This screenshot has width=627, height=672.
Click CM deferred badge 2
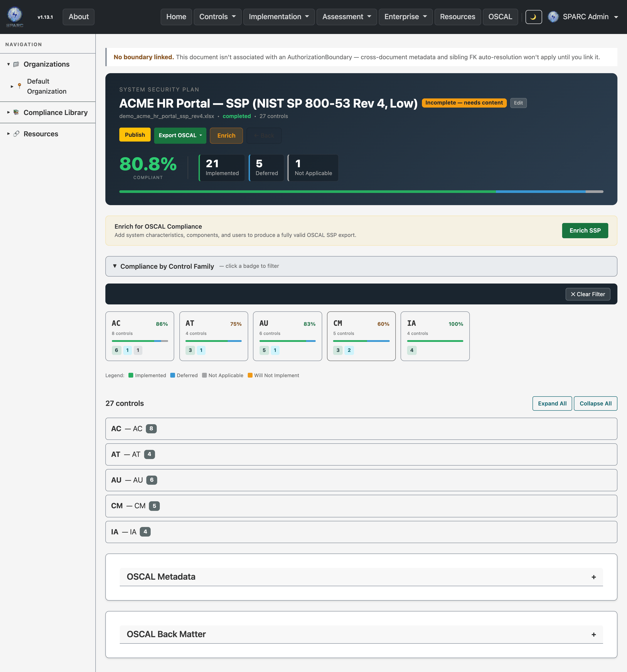point(349,350)
